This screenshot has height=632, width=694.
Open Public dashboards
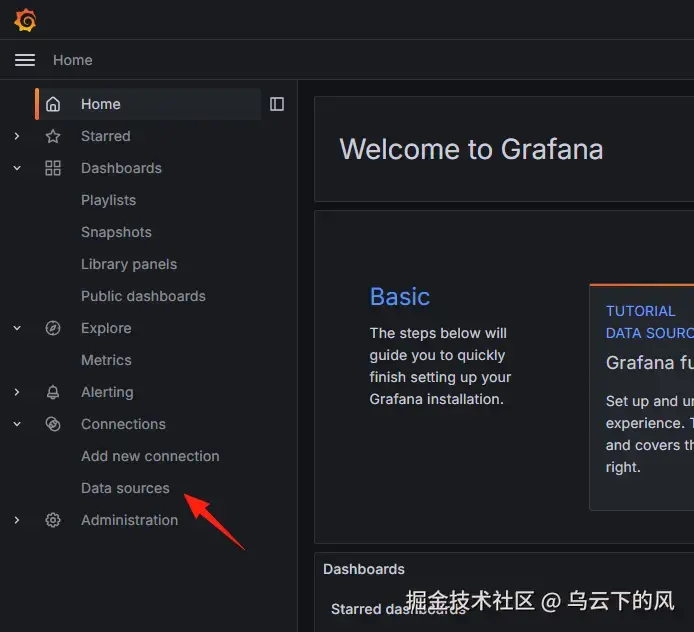(143, 296)
